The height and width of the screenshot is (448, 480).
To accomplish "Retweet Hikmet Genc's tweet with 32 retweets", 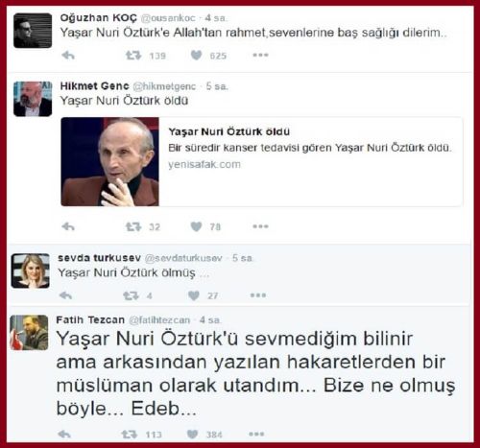I will point(133,226).
